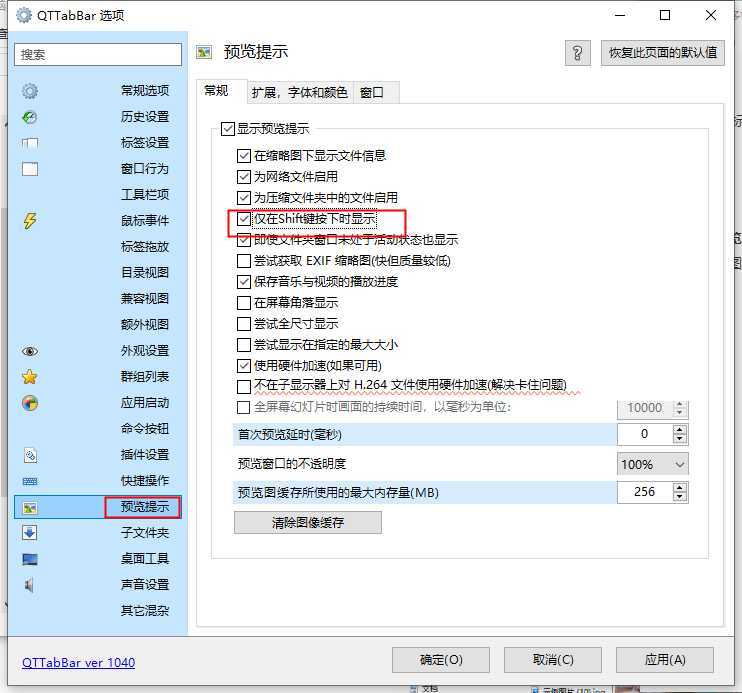Screen dimensions: 742x693
Task: Open 额外视图 settings in sidebar
Action: click(x=145, y=325)
